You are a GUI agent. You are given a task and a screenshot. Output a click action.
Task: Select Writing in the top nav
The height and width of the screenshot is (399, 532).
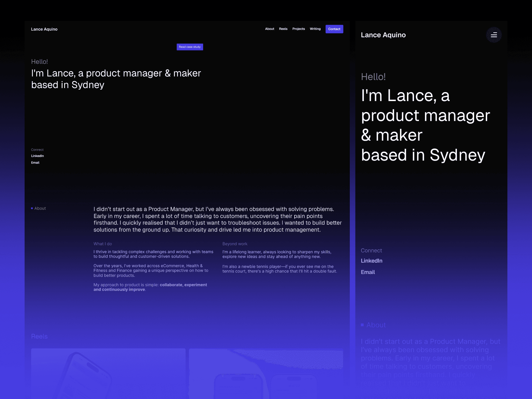(315, 29)
